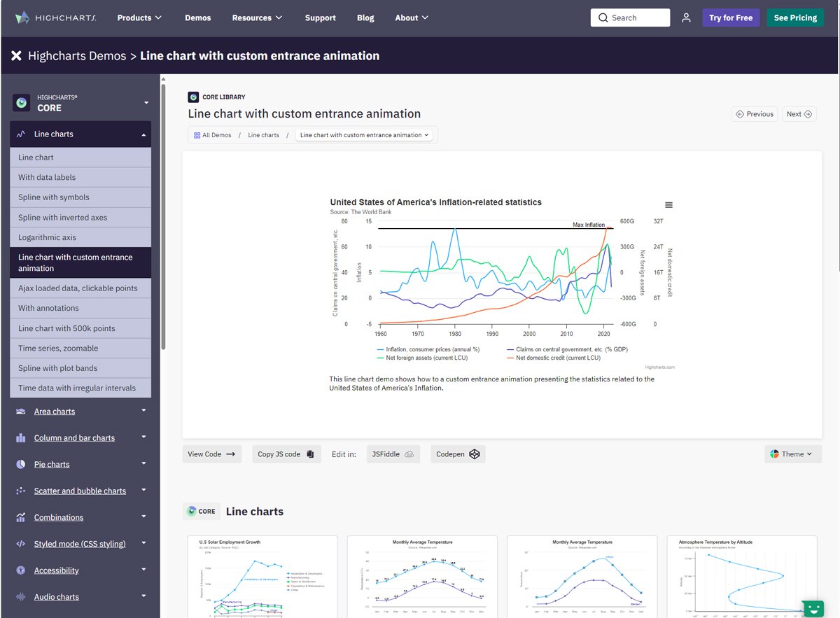Open the Blog menu item
Viewport: 840px width, 618px height.
tap(365, 18)
